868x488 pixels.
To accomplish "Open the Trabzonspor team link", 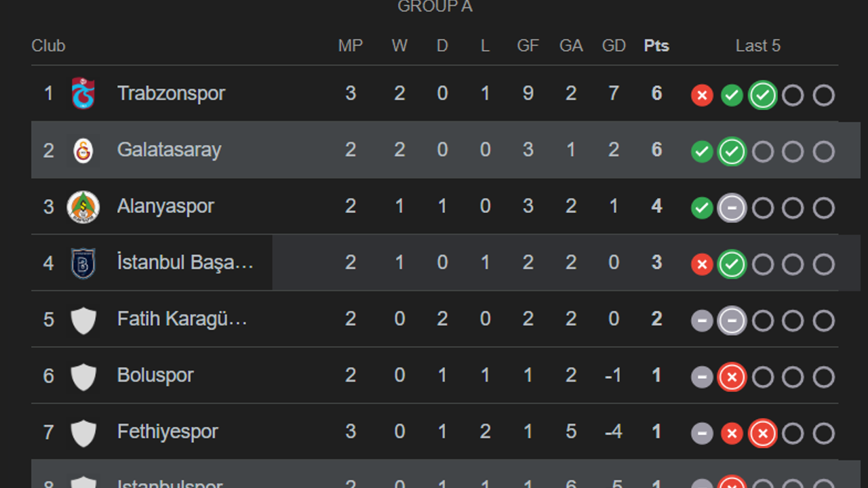I will click(x=171, y=94).
